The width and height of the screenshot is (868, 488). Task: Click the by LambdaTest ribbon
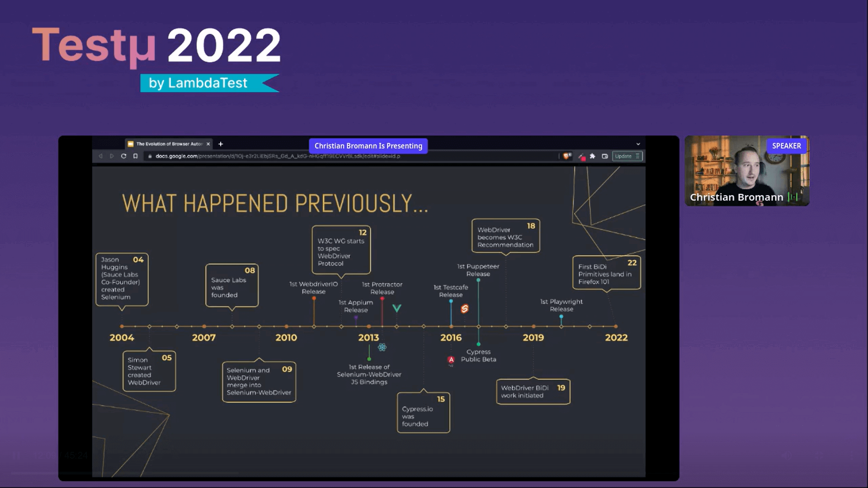click(x=210, y=83)
